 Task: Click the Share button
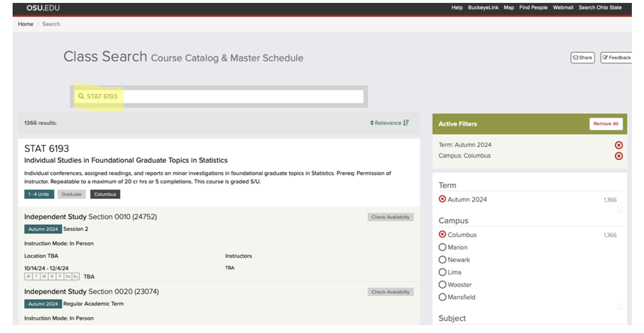point(582,57)
